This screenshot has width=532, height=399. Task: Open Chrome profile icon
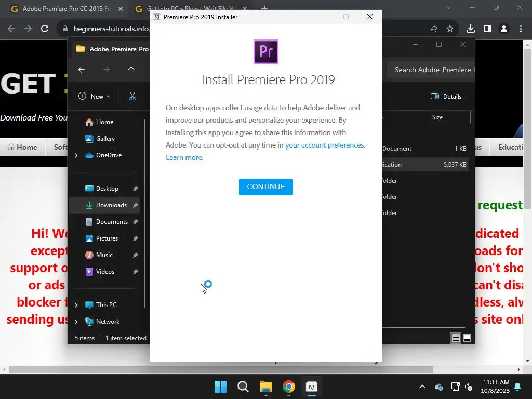[504, 29]
